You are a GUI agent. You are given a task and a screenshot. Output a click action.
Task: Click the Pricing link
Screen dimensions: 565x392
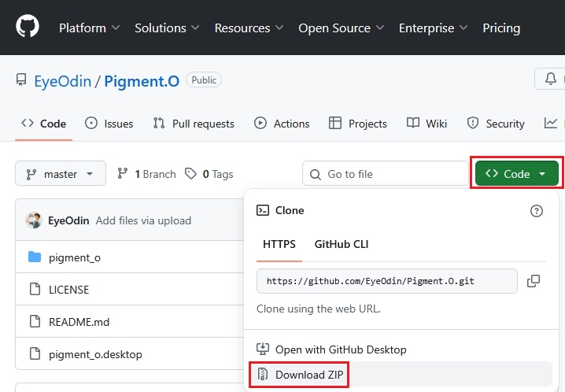501,28
